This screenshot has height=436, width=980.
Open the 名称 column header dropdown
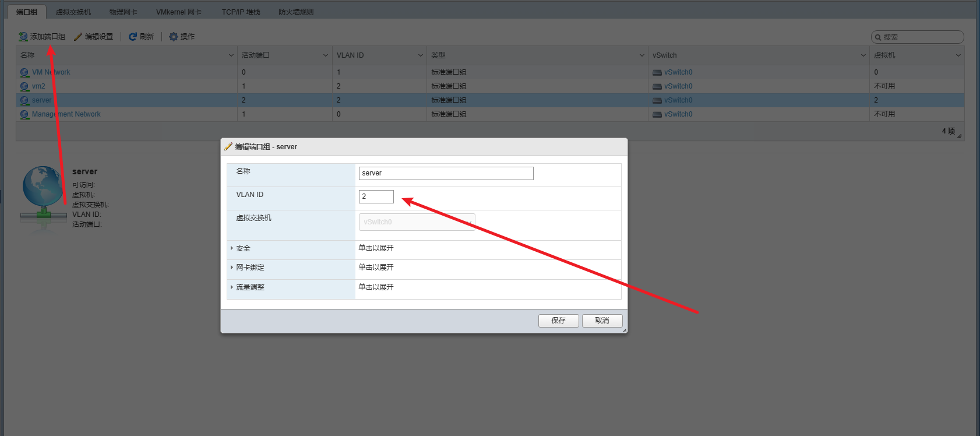tap(231, 55)
